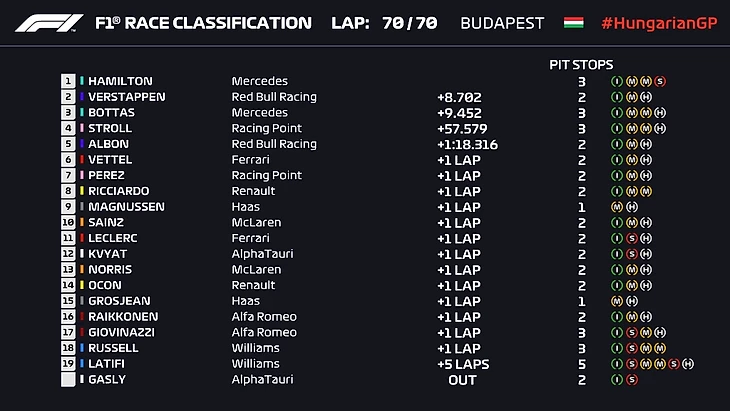The height and width of the screenshot is (411, 730).
Task: Click the Hungarian flag icon
Action: pos(573,22)
